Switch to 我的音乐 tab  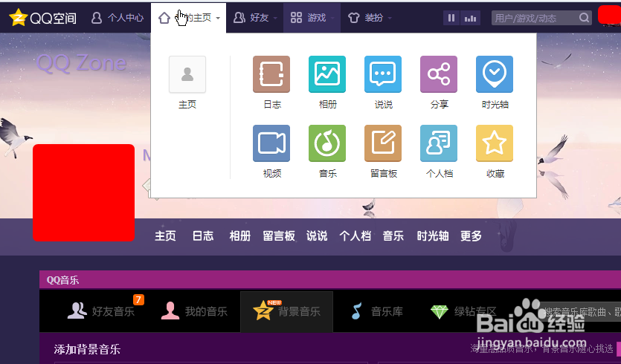194,311
